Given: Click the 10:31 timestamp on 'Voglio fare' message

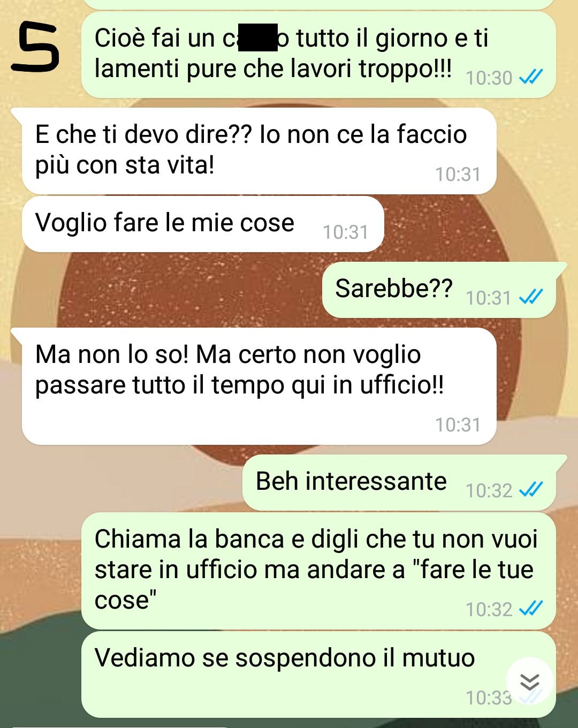Looking at the screenshot, I should [345, 232].
